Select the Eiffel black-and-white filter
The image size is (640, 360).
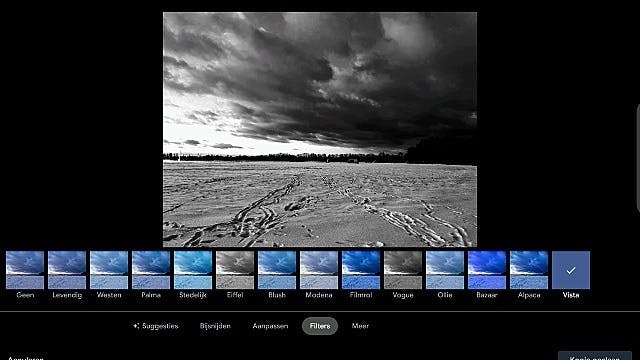235,270
